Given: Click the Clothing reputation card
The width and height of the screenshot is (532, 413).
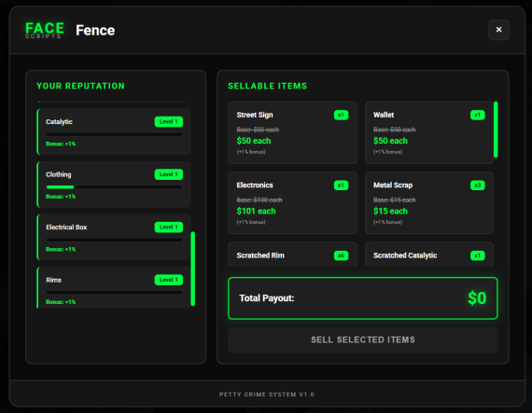Looking at the screenshot, I should pyautogui.click(x=114, y=185).
